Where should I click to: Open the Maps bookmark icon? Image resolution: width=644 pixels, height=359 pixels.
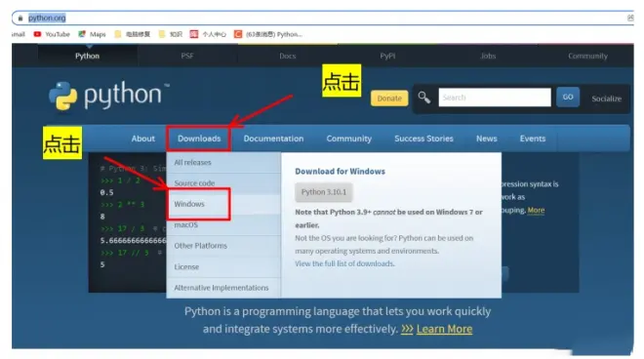pos(82,34)
